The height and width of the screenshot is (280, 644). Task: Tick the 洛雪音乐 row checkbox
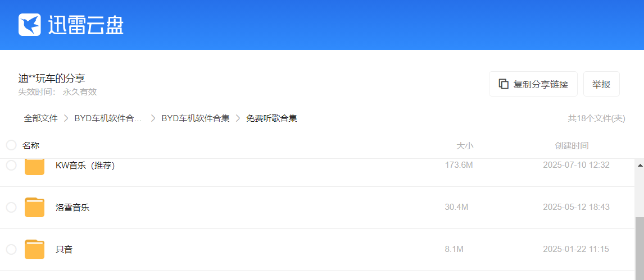point(11,207)
